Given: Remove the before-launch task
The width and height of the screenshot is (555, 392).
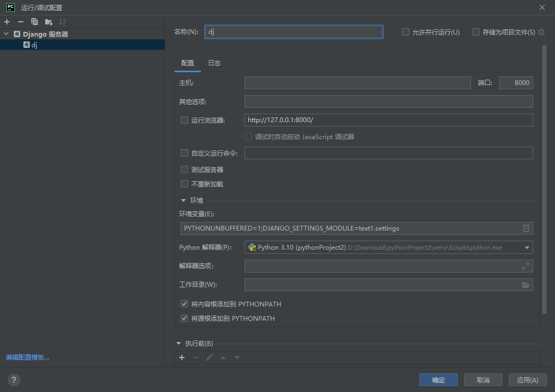Looking at the screenshot, I should (196, 357).
